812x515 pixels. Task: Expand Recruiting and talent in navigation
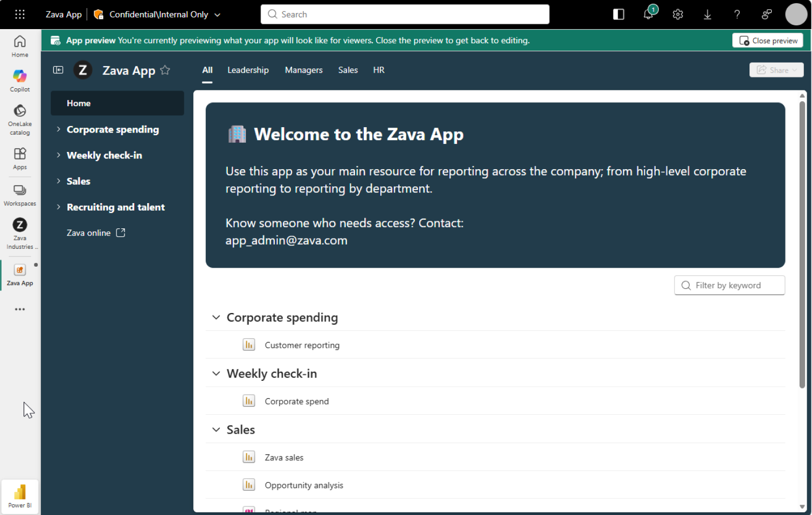tap(58, 207)
